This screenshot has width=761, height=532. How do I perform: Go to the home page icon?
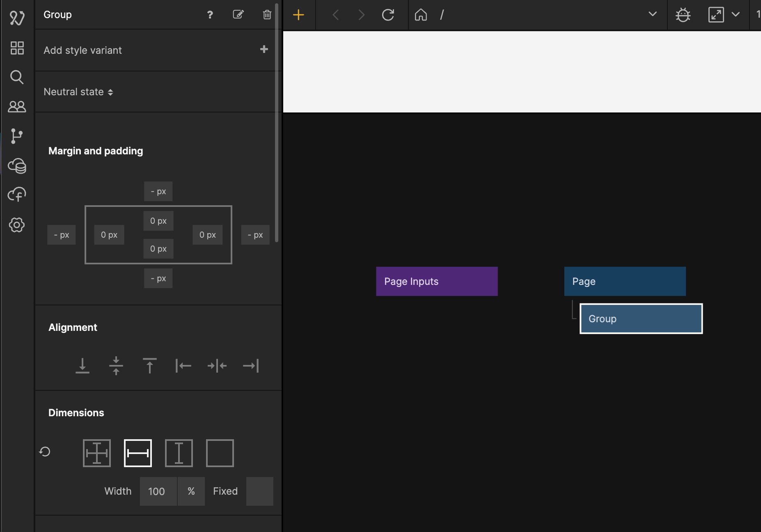pos(421,15)
